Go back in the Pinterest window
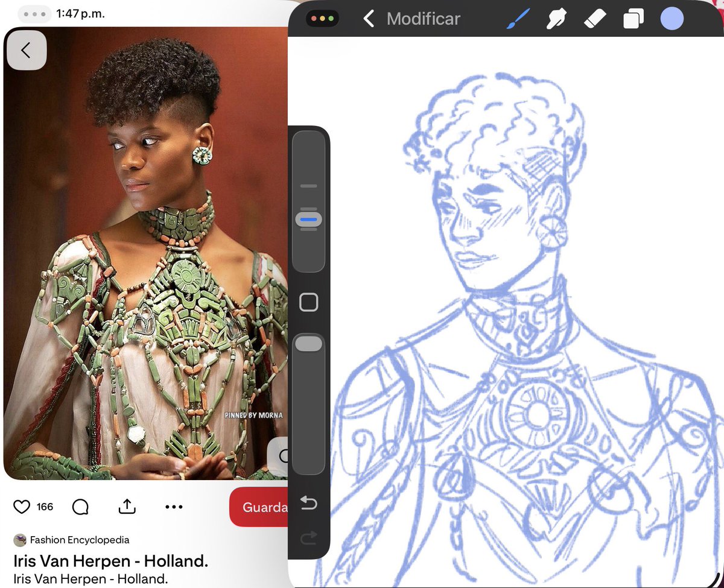 pos(26,50)
